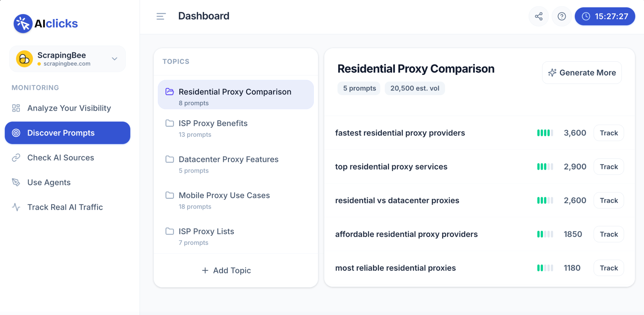Select the Discover Prompts menu item
The image size is (644, 315).
pyautogui.click(x=68, y=133)
